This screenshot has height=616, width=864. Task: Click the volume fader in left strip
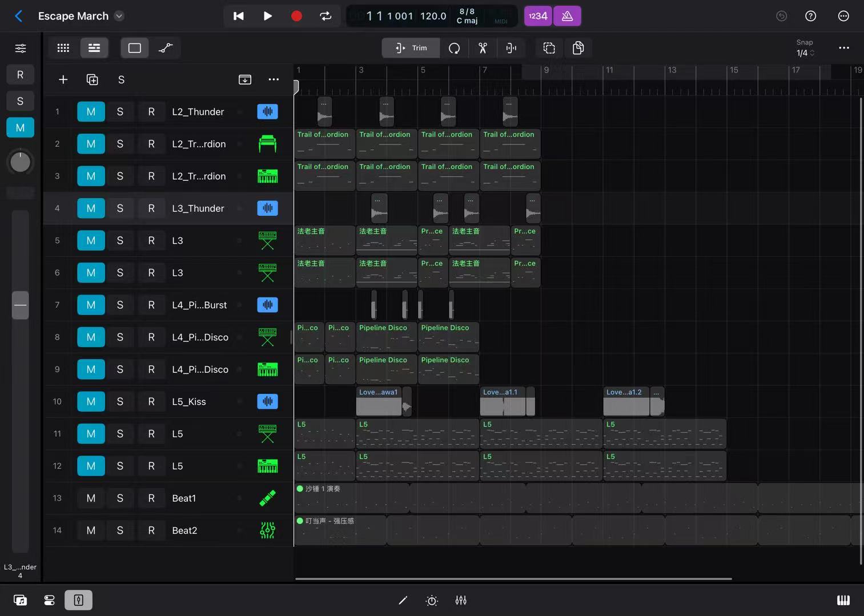pyautogui.click(x=21, y=305)
